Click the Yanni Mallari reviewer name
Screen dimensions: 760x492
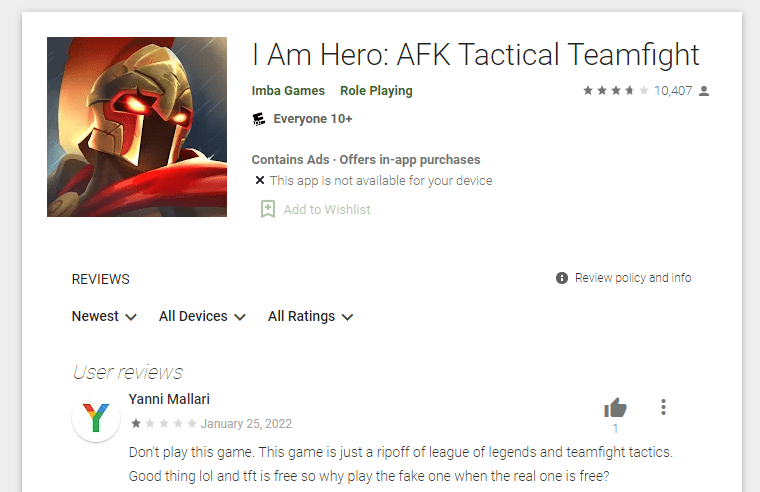pyautogui.click(x=169, y=399)
